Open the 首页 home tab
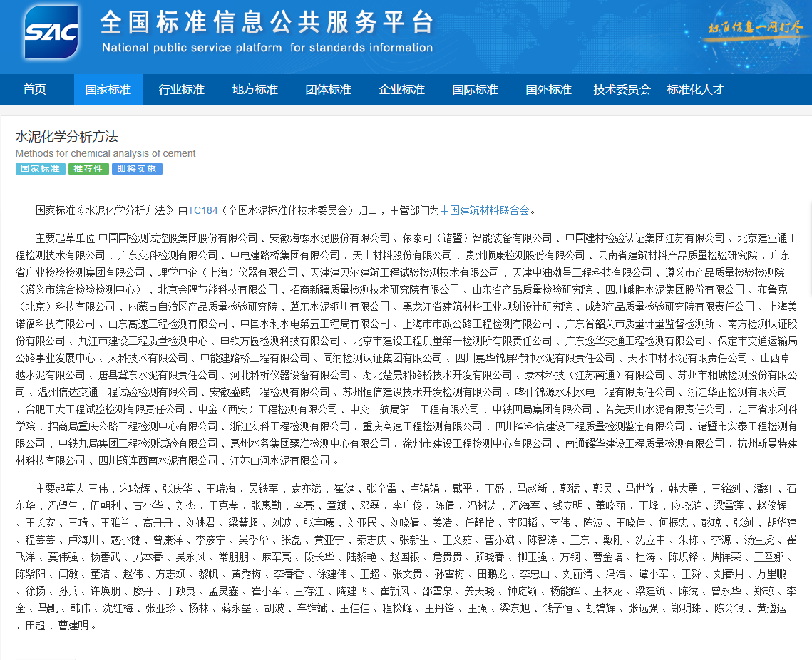This screenshot has height=660, width=812. pos(34,90)
